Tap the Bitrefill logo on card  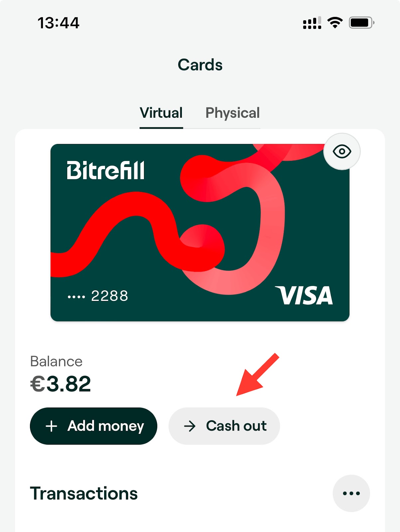(x=106, y=171)
